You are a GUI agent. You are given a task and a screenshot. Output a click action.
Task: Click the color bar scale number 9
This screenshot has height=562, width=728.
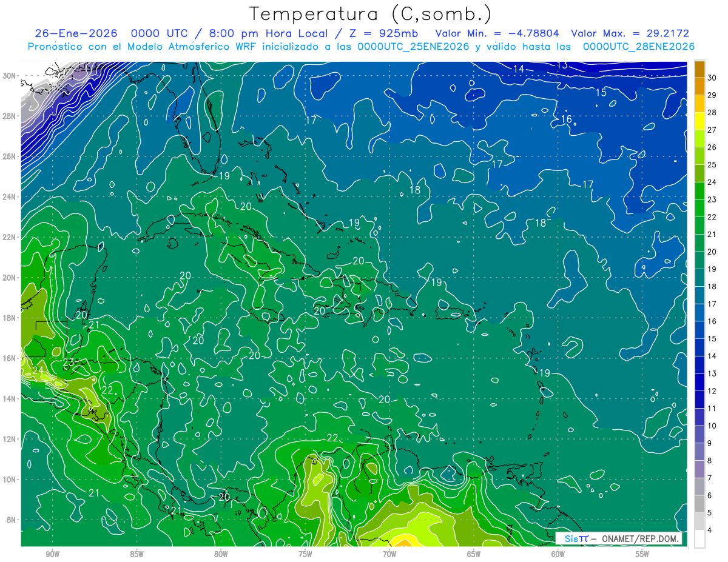(710, 444)
